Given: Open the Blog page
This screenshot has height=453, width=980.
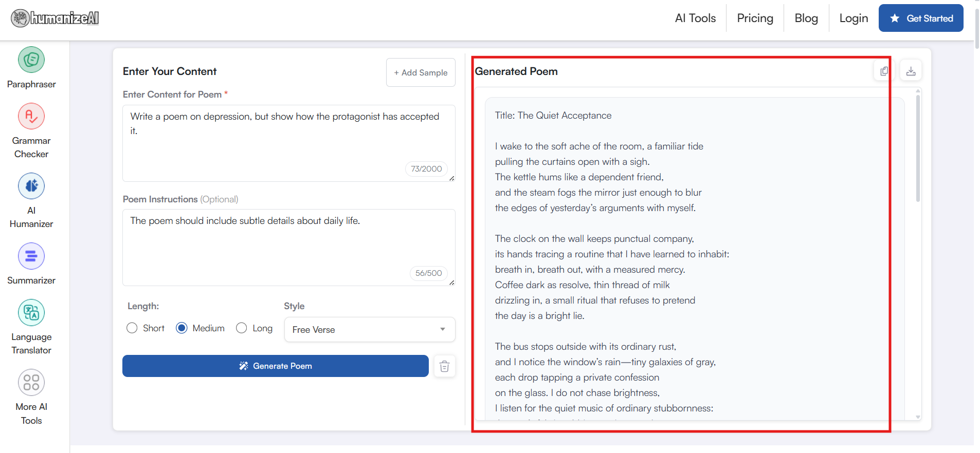Looking at the screenshot, I should tap(806, 18).
